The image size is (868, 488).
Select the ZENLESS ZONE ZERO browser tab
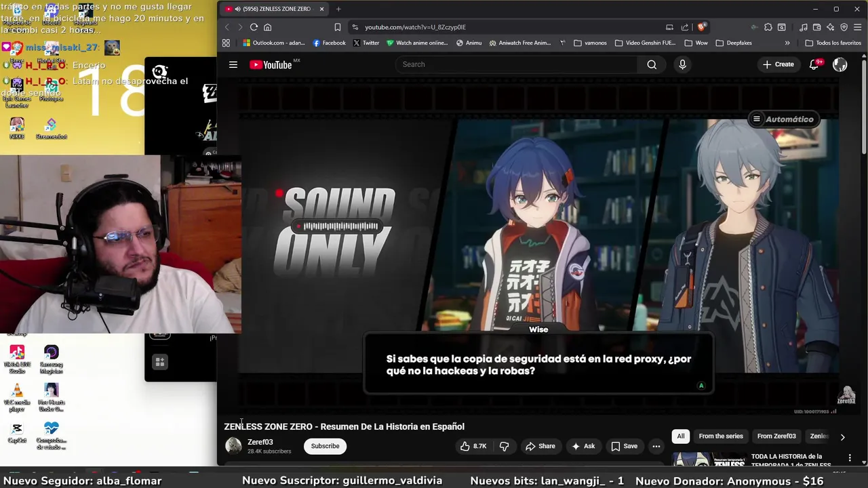[275, 9]
